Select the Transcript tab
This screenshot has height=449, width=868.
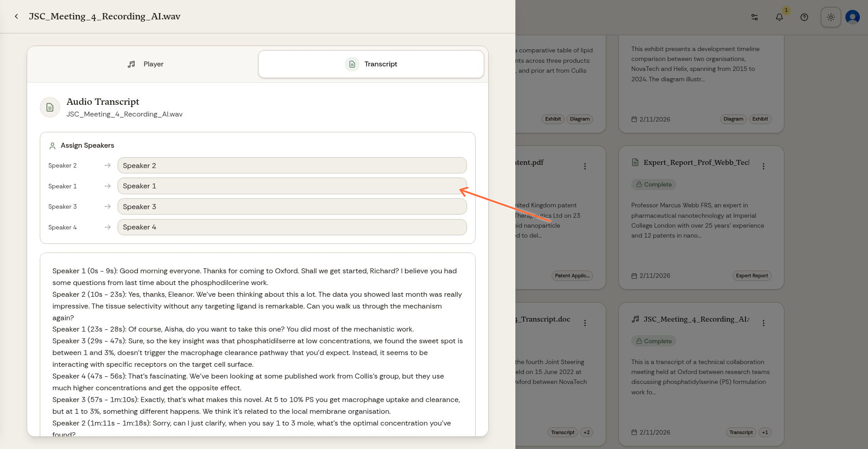pos(371,64)
